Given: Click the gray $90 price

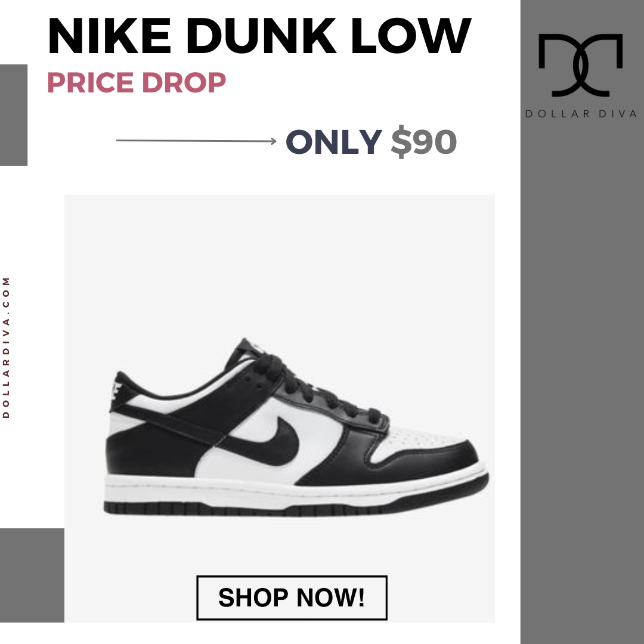Looking at the screenshot, I should (423, 142).
